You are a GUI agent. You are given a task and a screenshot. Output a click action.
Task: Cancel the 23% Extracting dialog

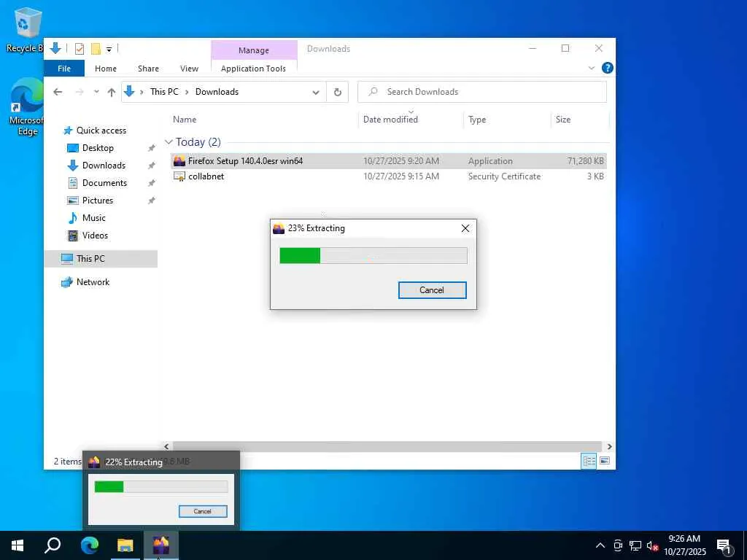coord(432,290)
